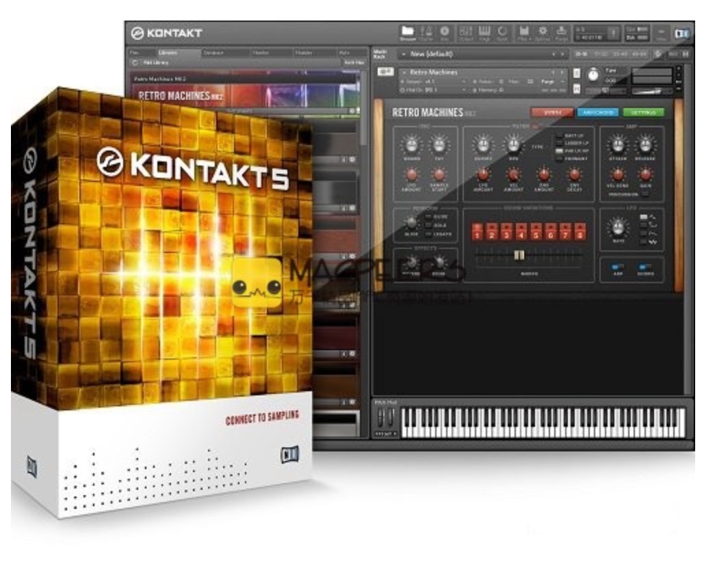Image resolution: width=728 pixels, height=565 pixels.
Task: Click the pitch wheel beside keyboard
Action: [x=380, y=418]
